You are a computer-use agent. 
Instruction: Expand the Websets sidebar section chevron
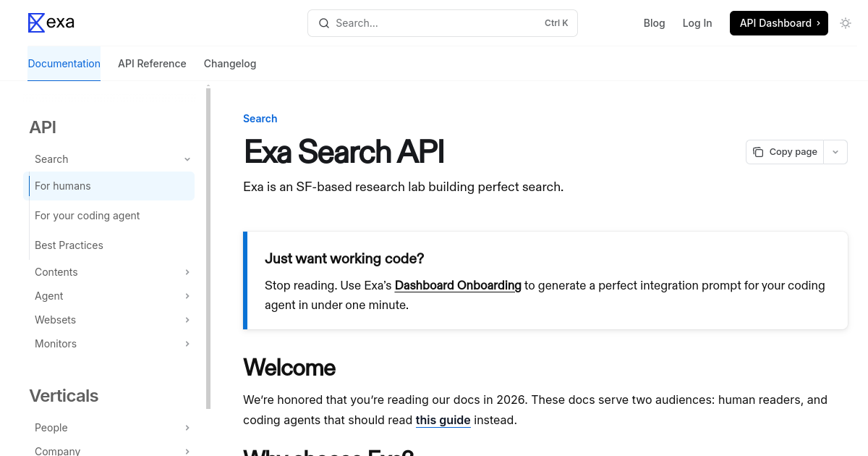pyautogui.click(x=187, y=320)
